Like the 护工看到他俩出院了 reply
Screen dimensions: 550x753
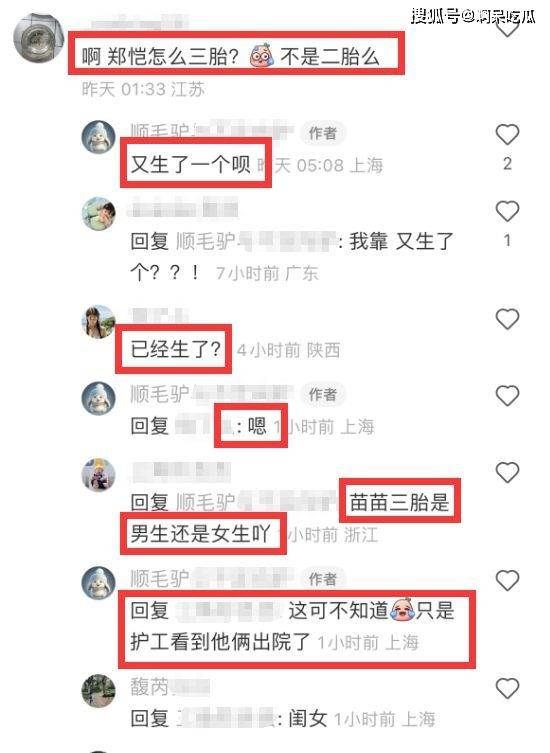click(507, 581)
